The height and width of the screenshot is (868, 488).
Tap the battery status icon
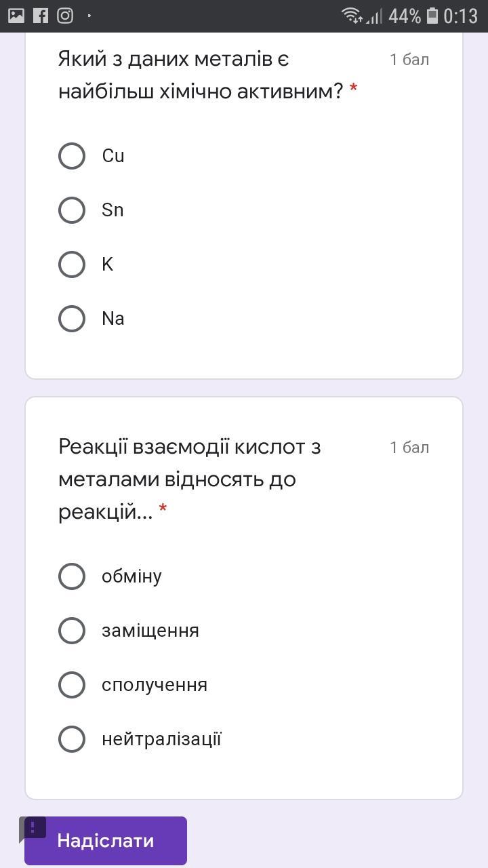click(x=432, y=16)
